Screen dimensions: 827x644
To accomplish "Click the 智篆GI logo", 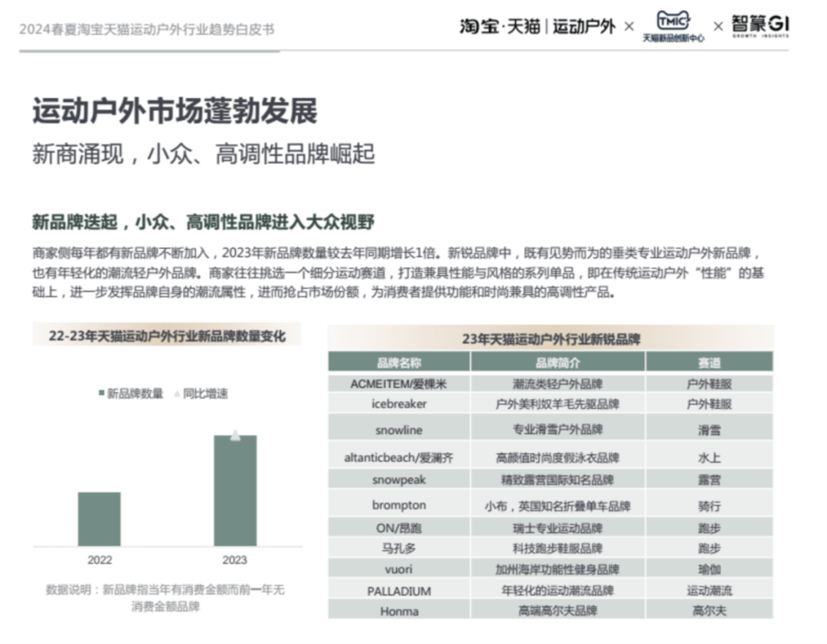I will (760, 25).
